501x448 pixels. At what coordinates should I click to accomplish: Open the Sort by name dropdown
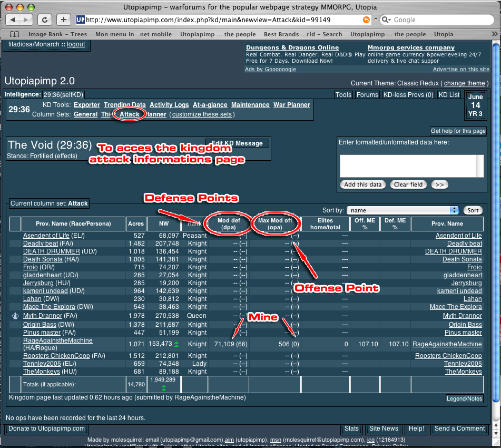pyautogui.click(x=402, y=210)
